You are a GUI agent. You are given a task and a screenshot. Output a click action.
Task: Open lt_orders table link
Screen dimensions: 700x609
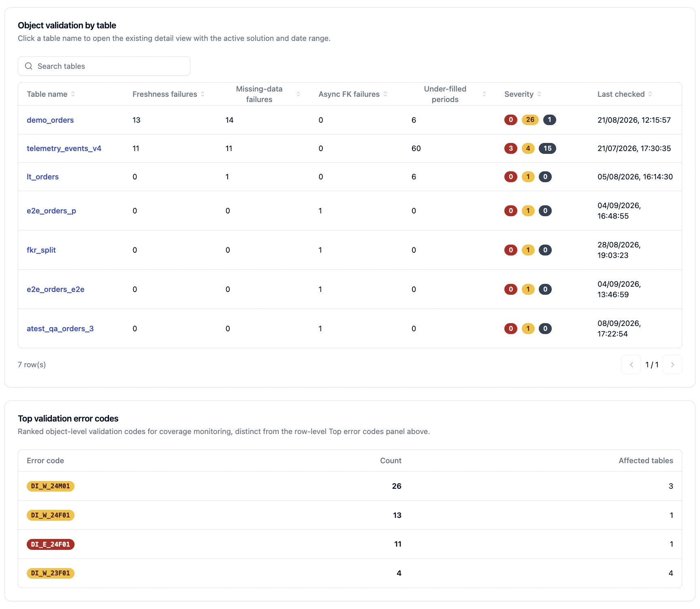tap(43, 177)
